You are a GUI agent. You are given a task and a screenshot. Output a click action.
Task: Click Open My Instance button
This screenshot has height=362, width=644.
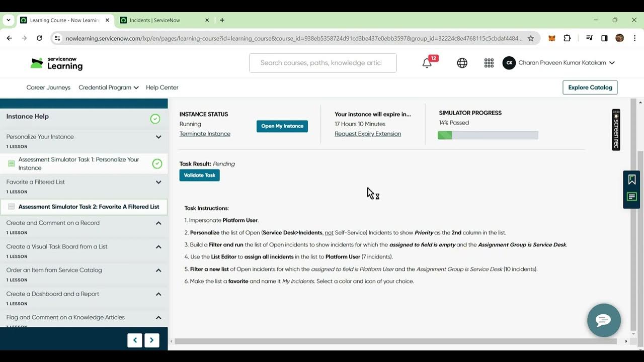pyautogui.click(x=282, y=126)
